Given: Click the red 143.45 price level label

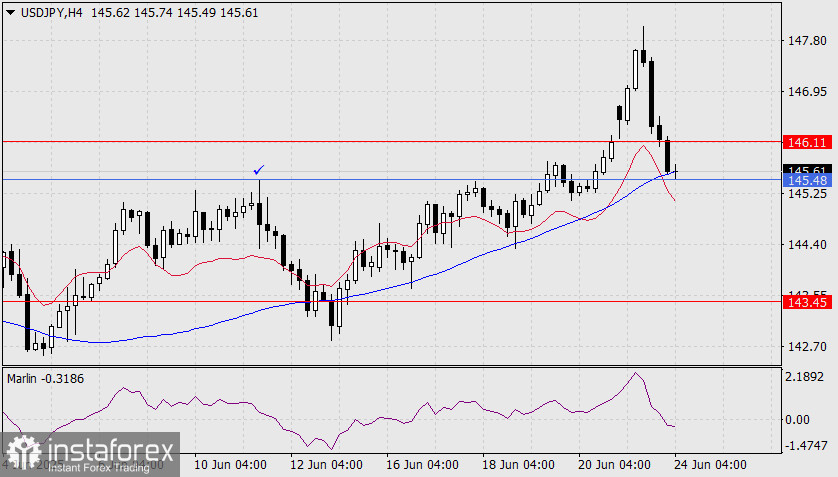Looking at the screenshot, I should tap(807, 302).
